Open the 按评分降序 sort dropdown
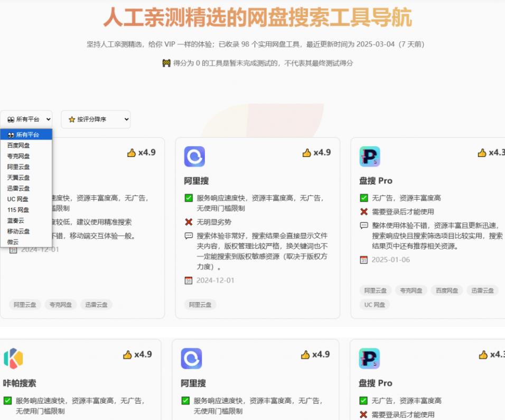Viewport: 505px width, 420px height. (96, 119)
